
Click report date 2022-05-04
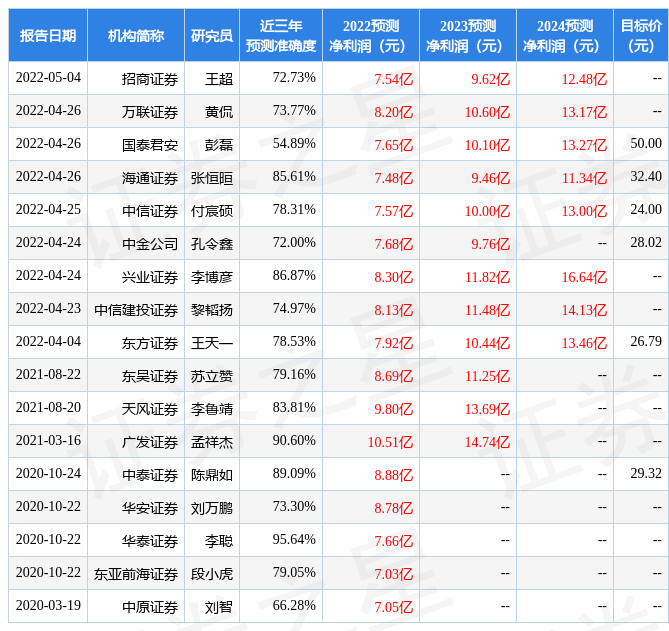pos(48,77)
